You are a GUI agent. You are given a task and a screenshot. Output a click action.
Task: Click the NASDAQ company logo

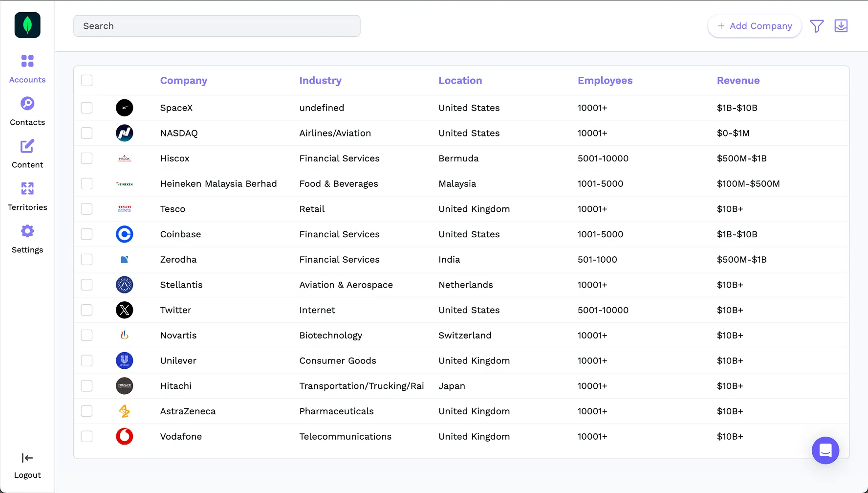(x=125, y=133)
